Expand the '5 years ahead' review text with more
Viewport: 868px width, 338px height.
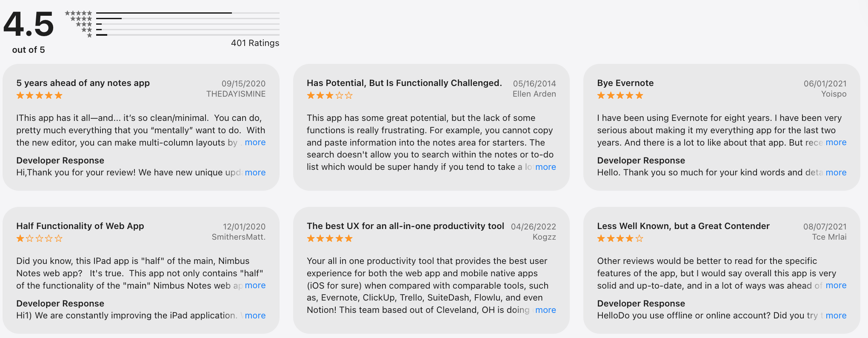click(x=255, y=143)
